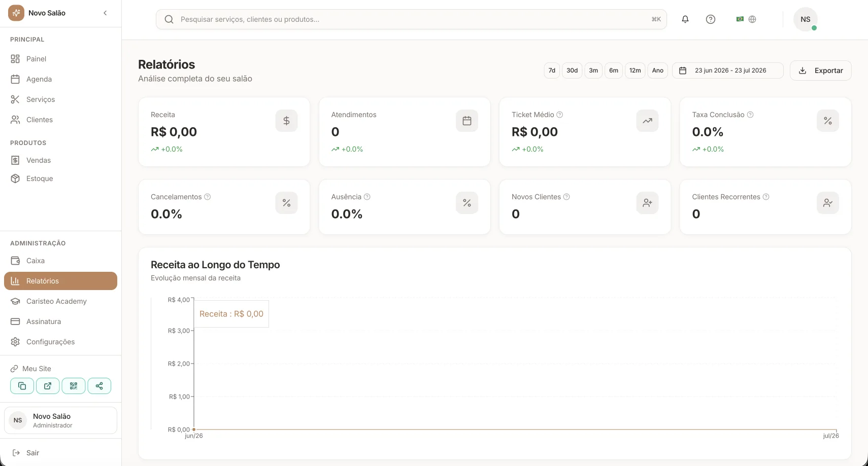Click the info icon beside Taxa Conclusão
Screen dimensions: 868x466
point(750,115)
